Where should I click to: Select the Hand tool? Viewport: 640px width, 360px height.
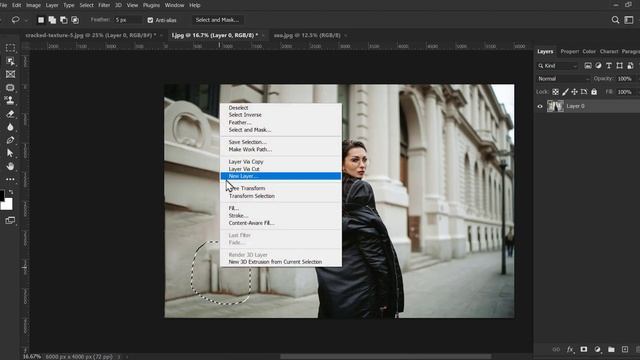tap(10, 166)
